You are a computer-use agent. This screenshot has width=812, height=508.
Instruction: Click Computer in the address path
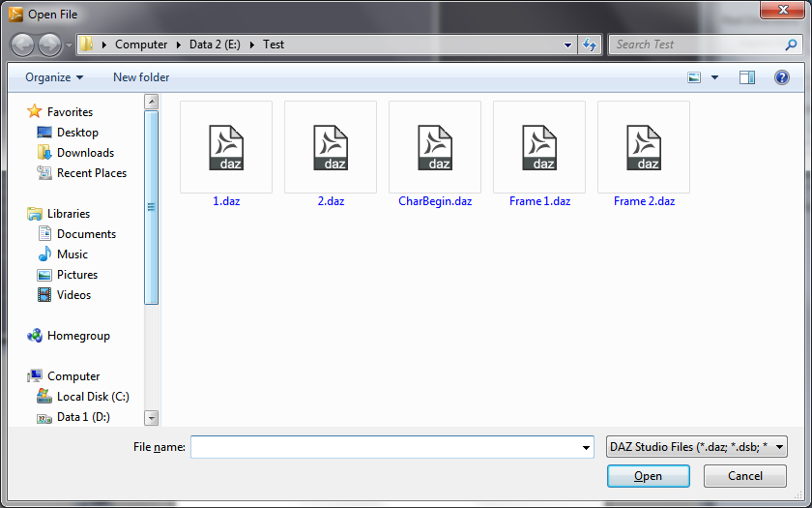click(141, 45)
